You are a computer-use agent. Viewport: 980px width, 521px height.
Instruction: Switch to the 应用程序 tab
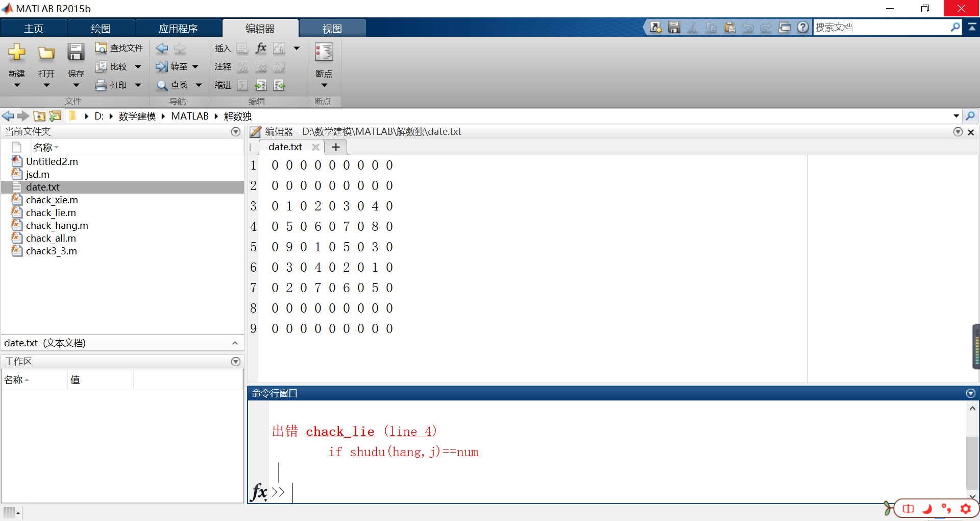click(x=178, y=29)
